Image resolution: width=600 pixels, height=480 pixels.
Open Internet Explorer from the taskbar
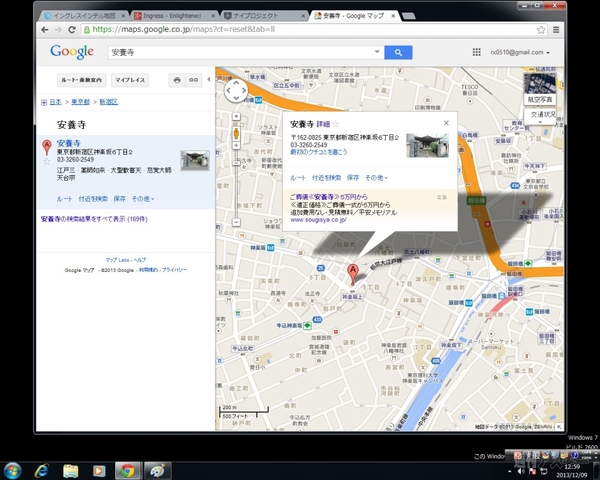click(41, 471)
